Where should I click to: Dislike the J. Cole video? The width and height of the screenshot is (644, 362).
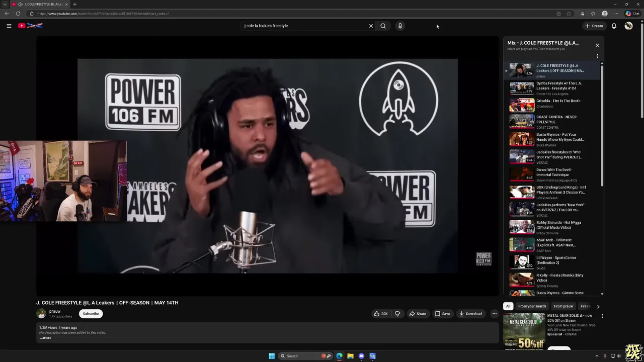click(x=397, y=314)
